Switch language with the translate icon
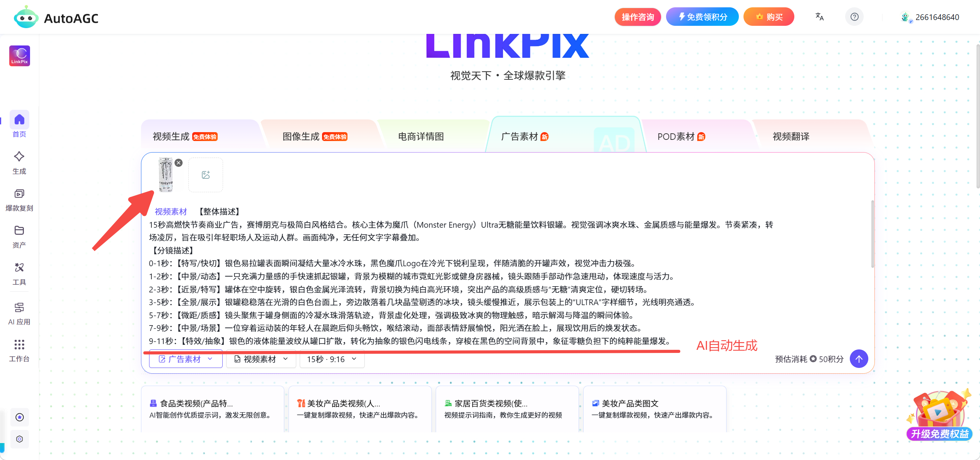980x460 pixels. tap(819, 17)
